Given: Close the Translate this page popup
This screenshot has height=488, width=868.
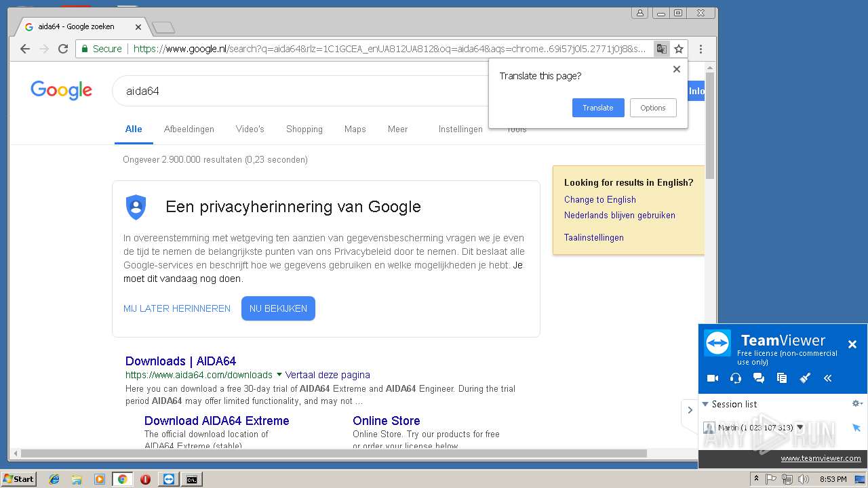Looking at the screenshot, I should tap(676, 69).
